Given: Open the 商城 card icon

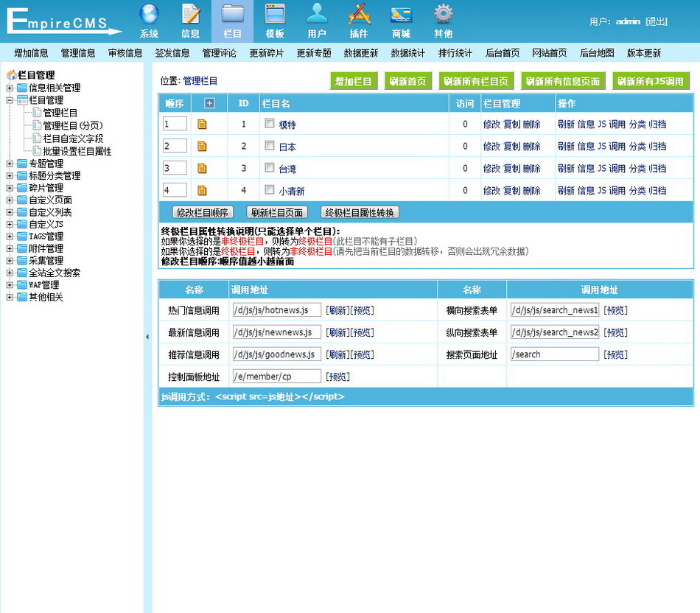Looking at the screenshot, I should tap(401, 15).
